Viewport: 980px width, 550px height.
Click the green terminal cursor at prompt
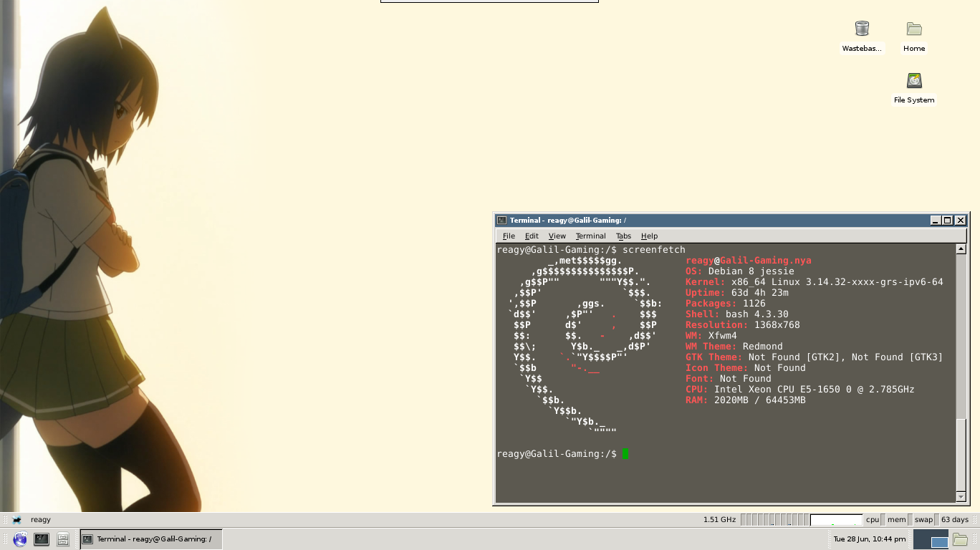[625, 454]
